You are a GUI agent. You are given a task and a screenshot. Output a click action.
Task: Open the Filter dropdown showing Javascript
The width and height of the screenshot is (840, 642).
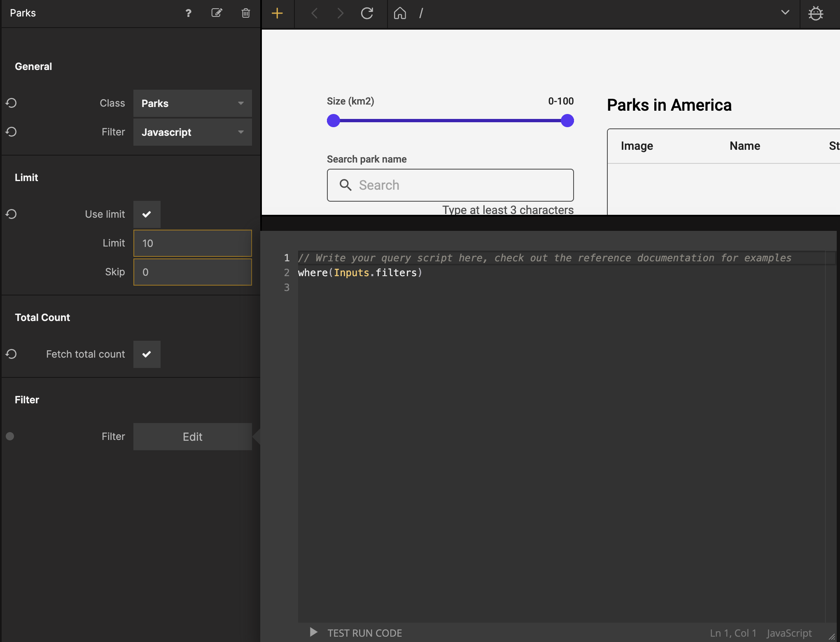coord(193,132)
